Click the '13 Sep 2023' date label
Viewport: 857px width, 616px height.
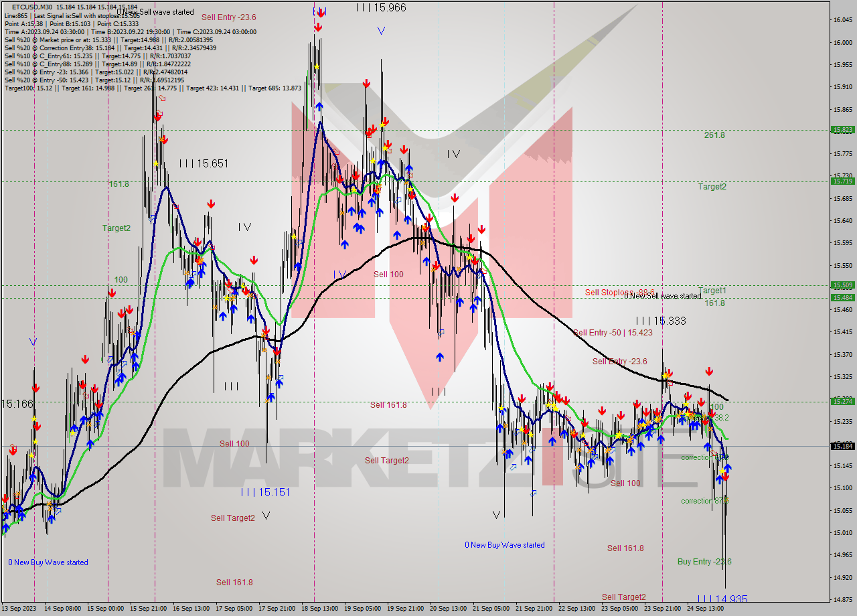[19, 609]
